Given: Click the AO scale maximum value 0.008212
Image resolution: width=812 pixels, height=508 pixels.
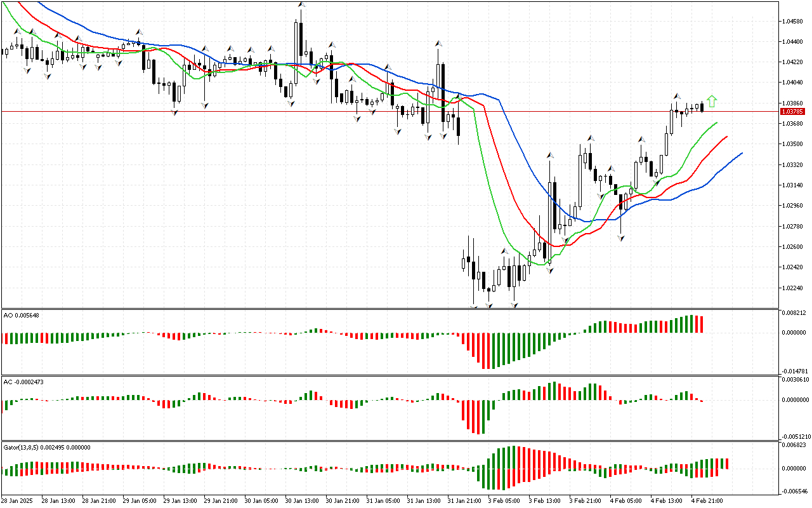Looking at the screenshot, I should point(793,312).
